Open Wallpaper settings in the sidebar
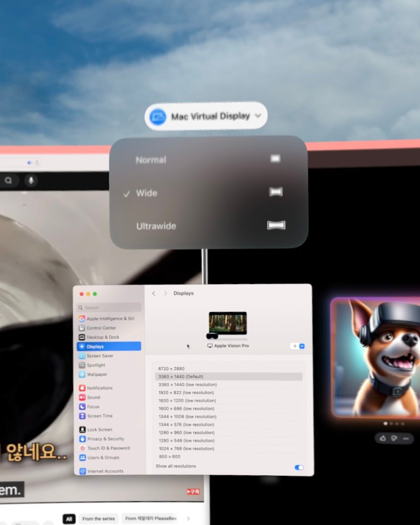The height and width of the screenshot is (525, 420). pyautogui.click(x=96, y=375)
